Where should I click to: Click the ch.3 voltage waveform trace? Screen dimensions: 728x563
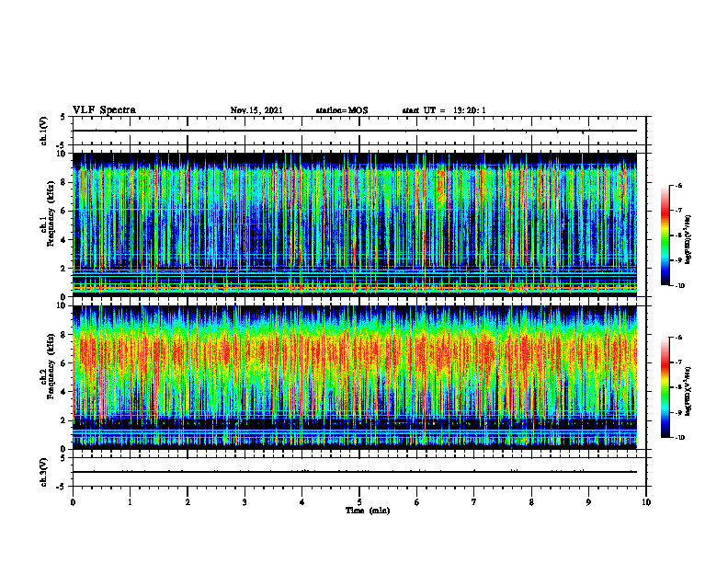click(355, 472)
